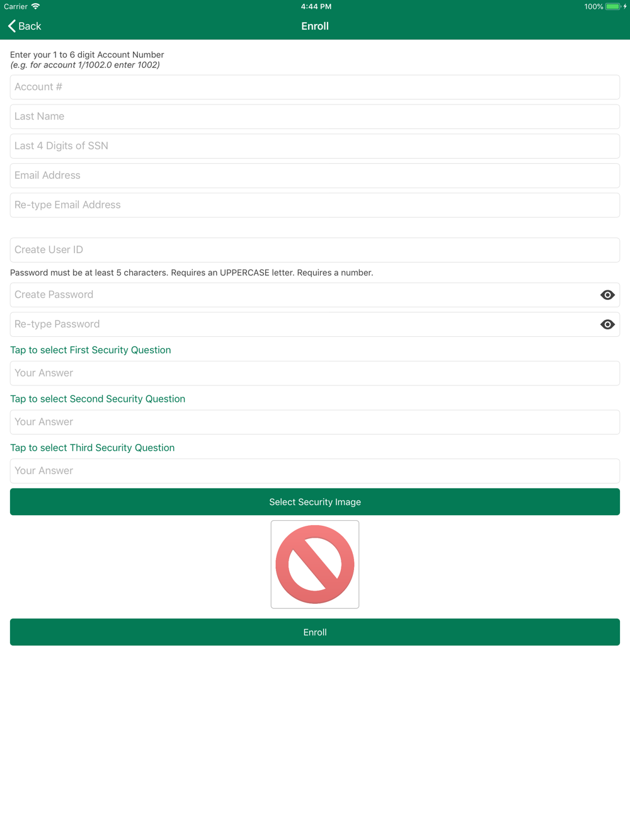Open Third Security Question selector
Screen dimensions: 630x840
93,448
